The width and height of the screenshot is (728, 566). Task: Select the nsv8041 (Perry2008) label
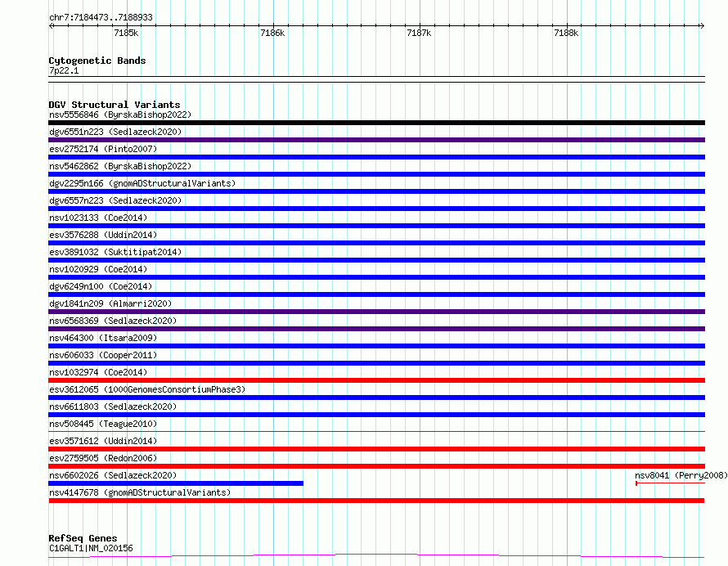tap(681, 475)
